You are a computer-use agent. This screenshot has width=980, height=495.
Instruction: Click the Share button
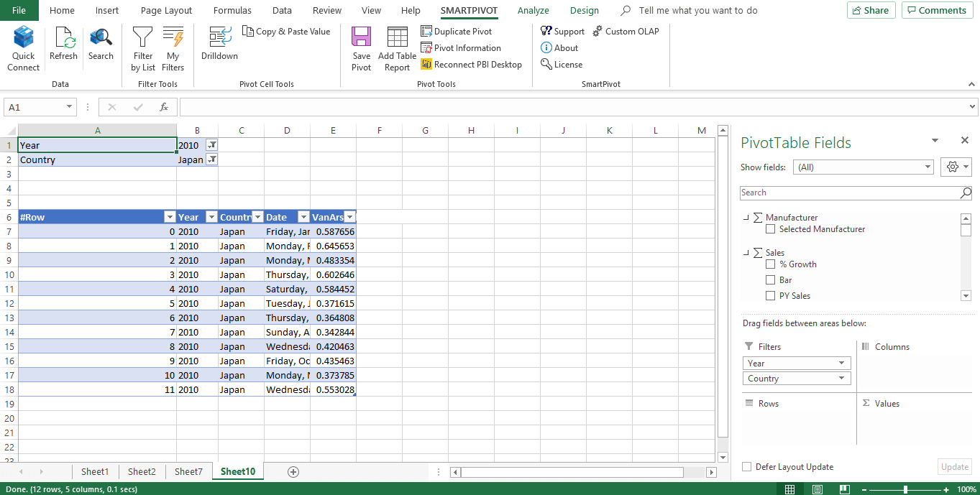[871, 10]
